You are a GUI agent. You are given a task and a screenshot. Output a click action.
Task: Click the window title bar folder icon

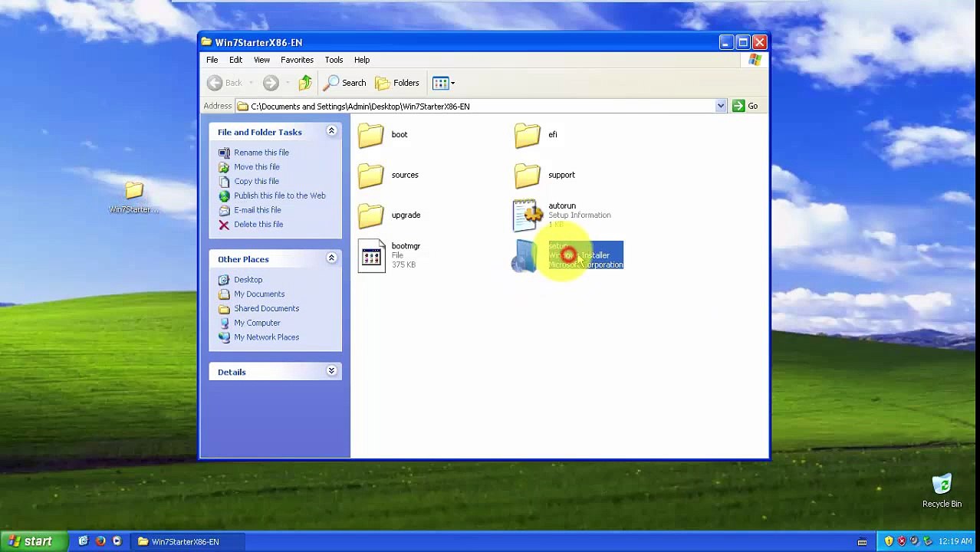pyautogui.click(x=206, y=42)
